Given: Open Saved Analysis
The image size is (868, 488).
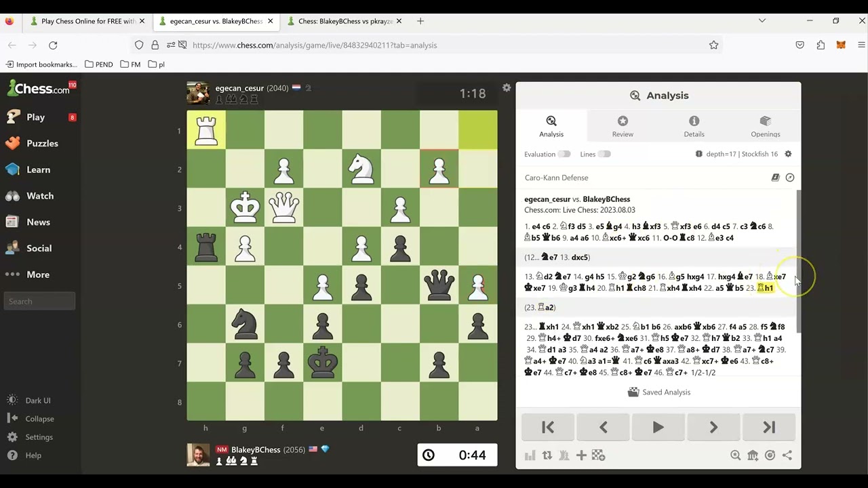Looking at the screenshot, I should (658, 392).
